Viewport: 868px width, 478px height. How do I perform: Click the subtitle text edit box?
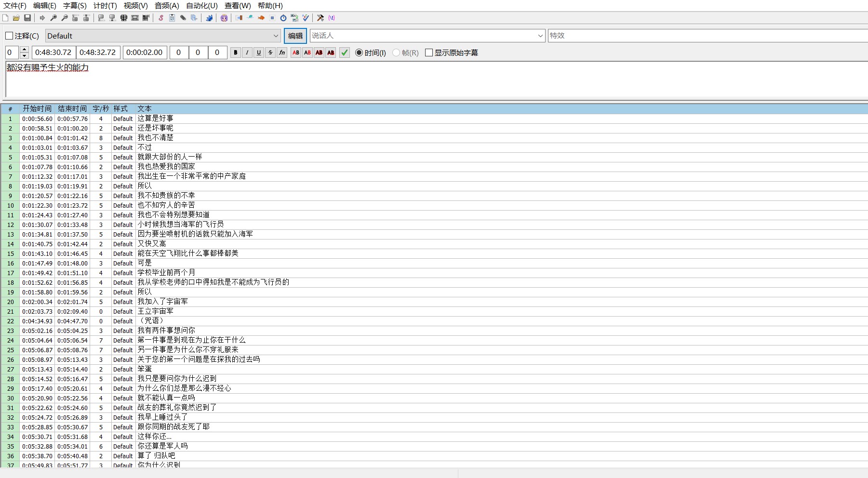[436, 80]
